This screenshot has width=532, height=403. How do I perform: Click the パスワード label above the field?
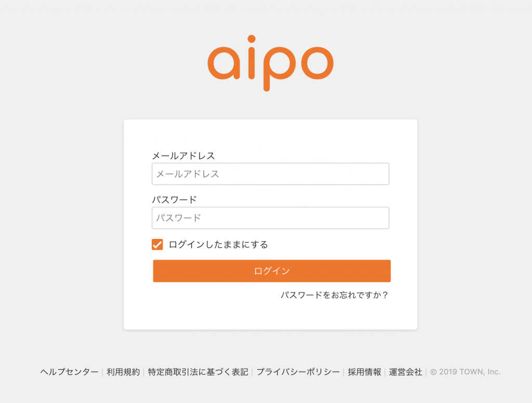click(x=175, y=199)
